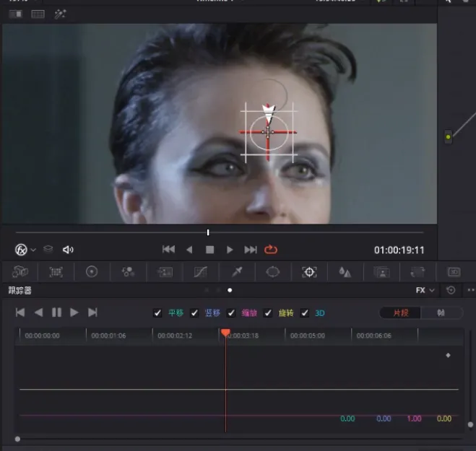Open the Qualifier eyedropper palette
Viewport: 476px width, 451px height.
coord(237,272)
